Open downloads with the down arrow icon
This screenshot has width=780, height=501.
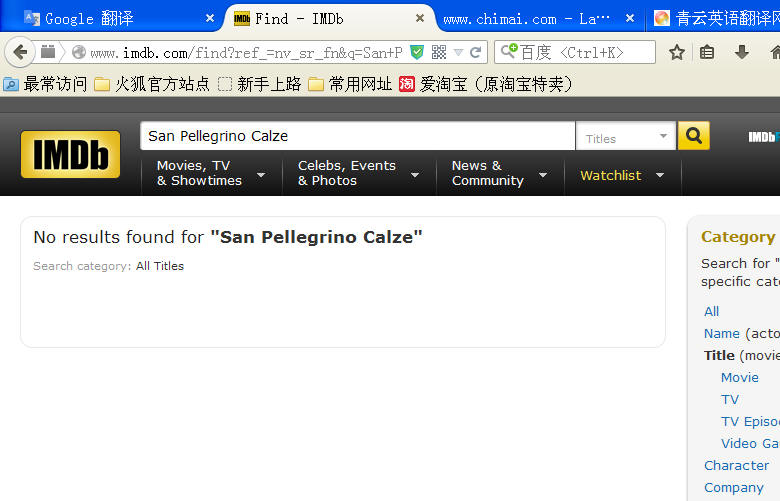742,52
